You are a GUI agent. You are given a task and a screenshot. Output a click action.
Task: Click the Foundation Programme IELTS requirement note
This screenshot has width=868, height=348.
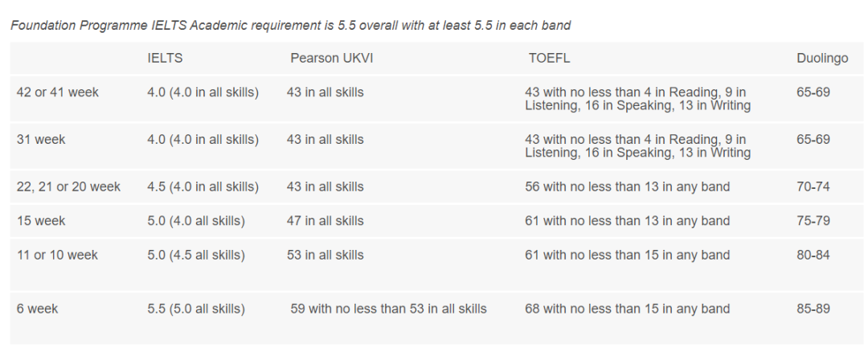(290, 25)
